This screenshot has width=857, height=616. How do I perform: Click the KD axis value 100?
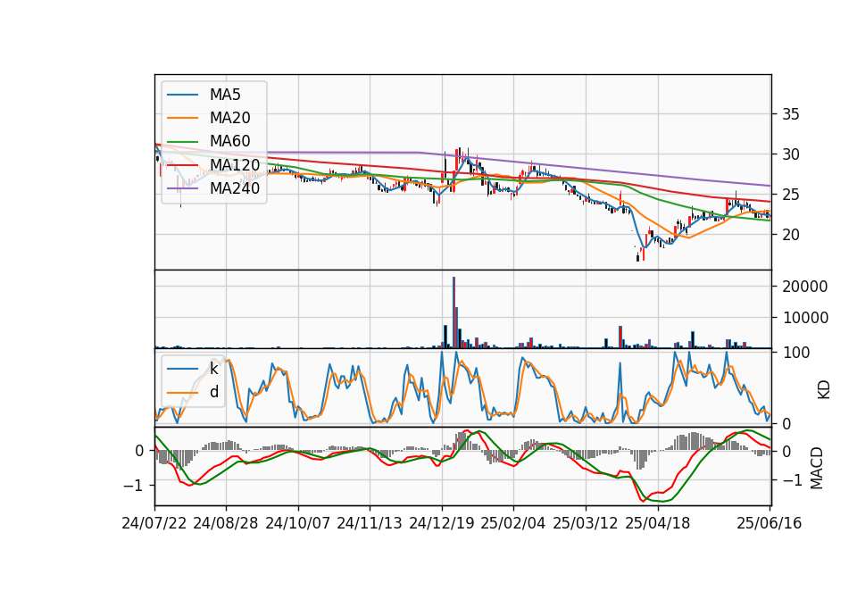[796, 353]
